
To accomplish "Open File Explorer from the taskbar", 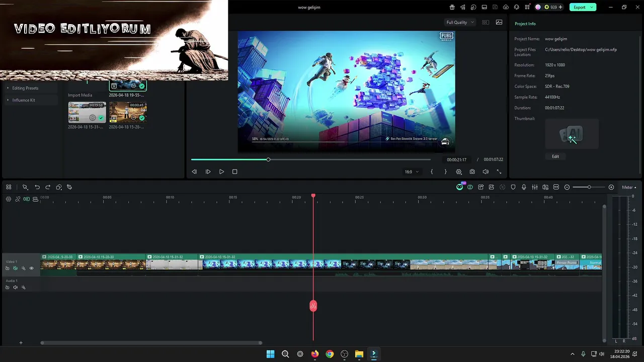I will point(359,354).
